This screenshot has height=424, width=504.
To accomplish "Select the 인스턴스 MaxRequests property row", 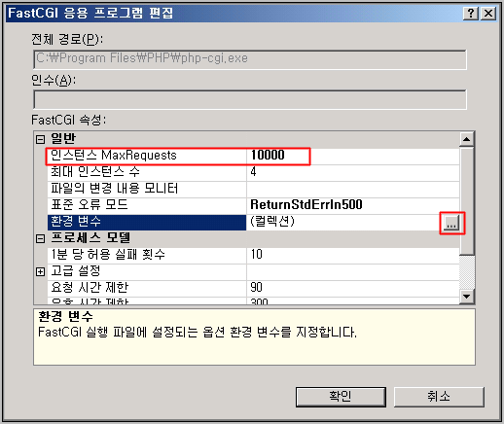I will (253, 157).
